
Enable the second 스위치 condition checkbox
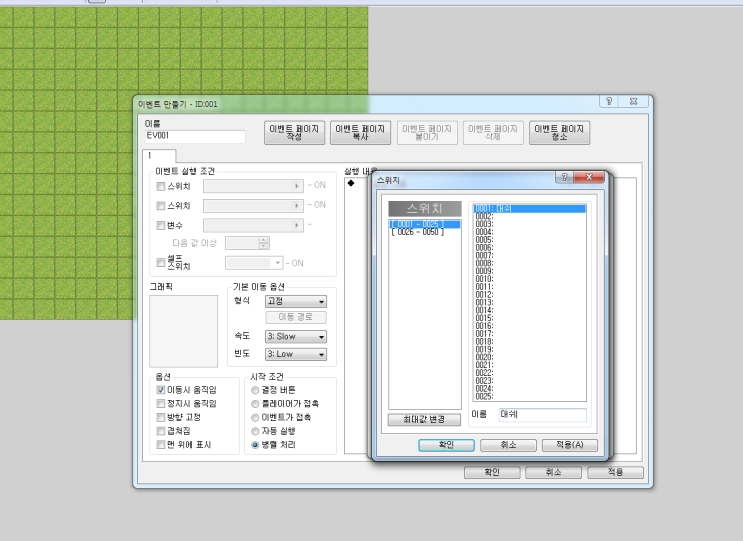point(161,206)
